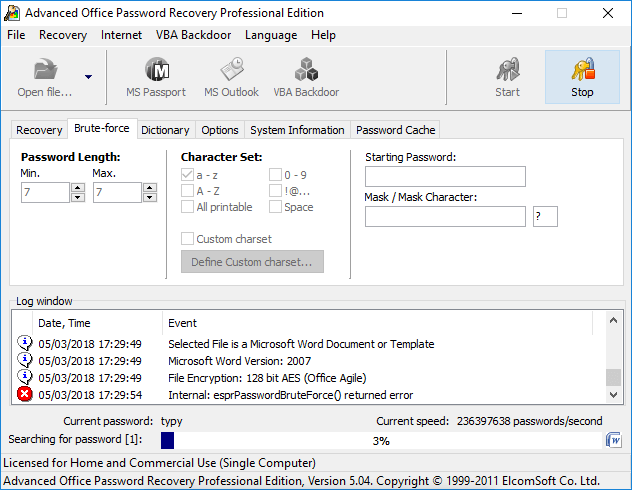The image size is (632, 490).
Task: Open the VBA Backdoor menu
Action: pyautogui.click(x=193, y=35)
